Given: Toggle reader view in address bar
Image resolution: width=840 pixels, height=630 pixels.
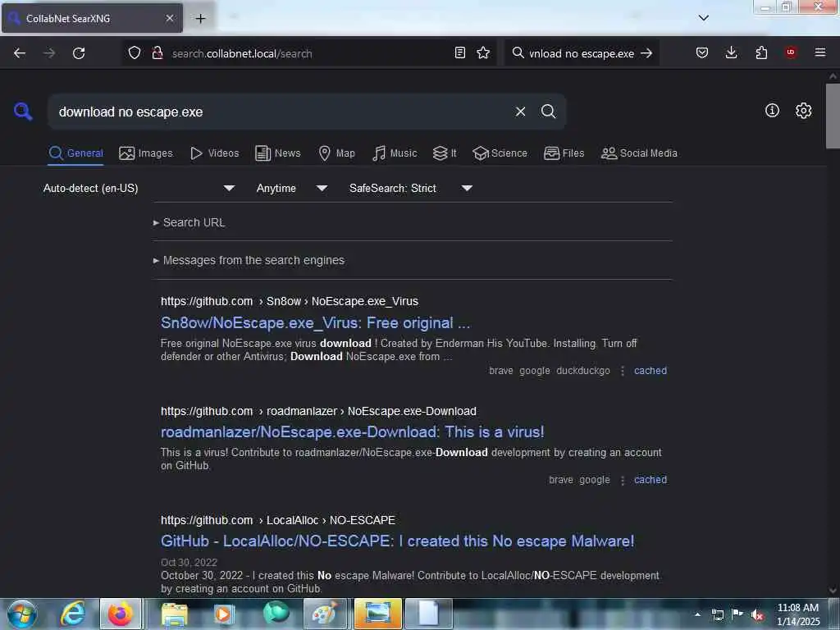Looking at the screenshot, I should pyautogui.click(x=459, y=52).
